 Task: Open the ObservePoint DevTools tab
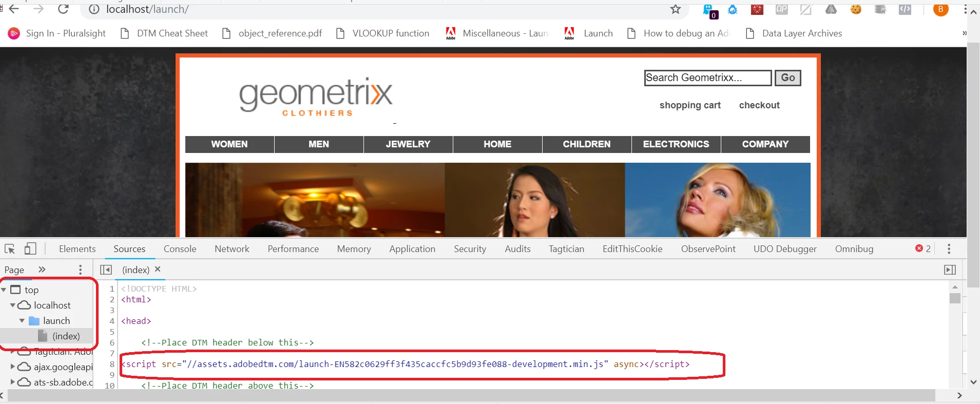click(708, 249)
